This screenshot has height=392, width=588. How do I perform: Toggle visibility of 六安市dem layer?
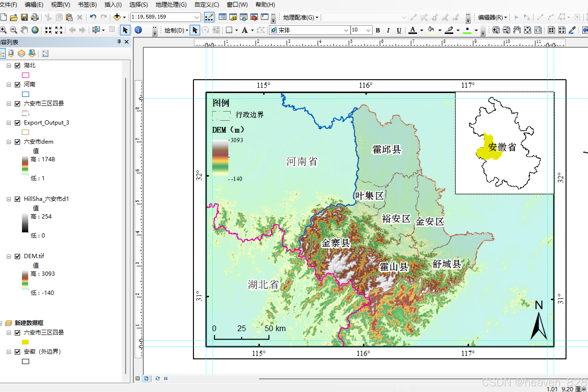(17, 142)
